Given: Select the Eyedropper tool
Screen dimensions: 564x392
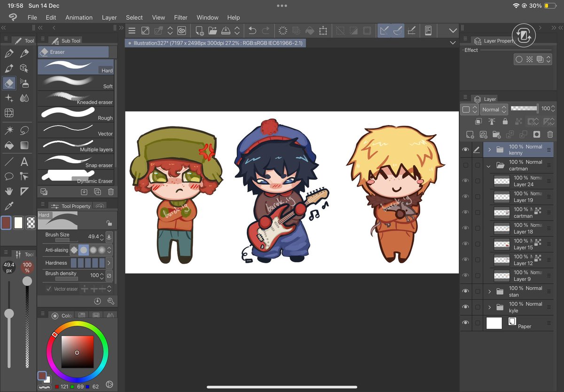Looking at the screenshot, I should coord(9,206).
